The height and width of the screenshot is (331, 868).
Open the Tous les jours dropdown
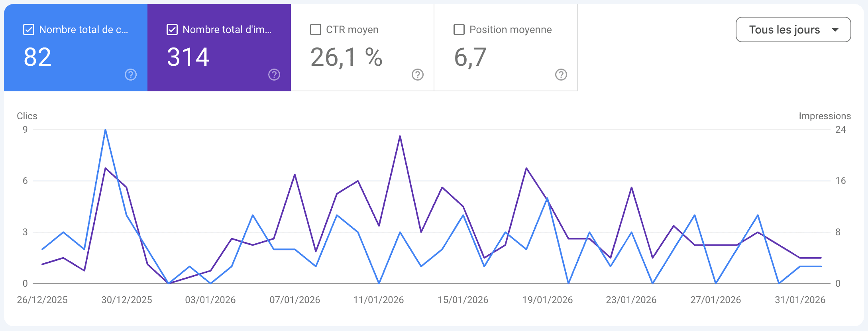[x=784, y=30]
